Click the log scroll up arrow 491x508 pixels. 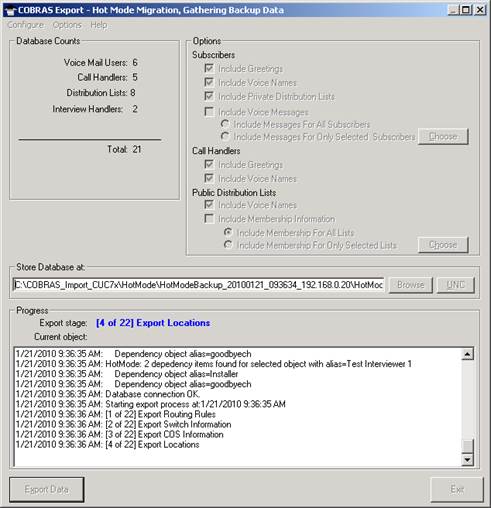467,354
